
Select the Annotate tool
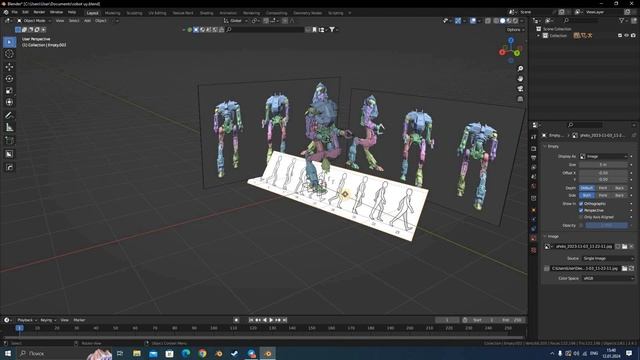pyautogui.click(x=9, y=116)
